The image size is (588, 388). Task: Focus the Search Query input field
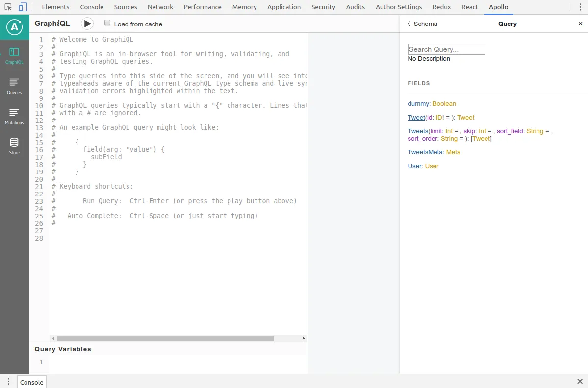(446, 49)
